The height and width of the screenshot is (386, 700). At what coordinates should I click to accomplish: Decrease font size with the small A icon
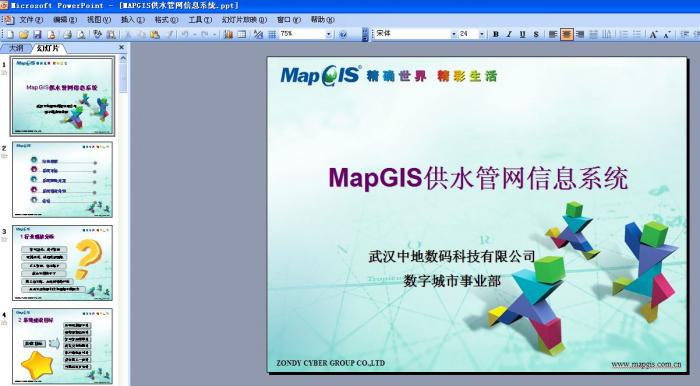point(667,34)
